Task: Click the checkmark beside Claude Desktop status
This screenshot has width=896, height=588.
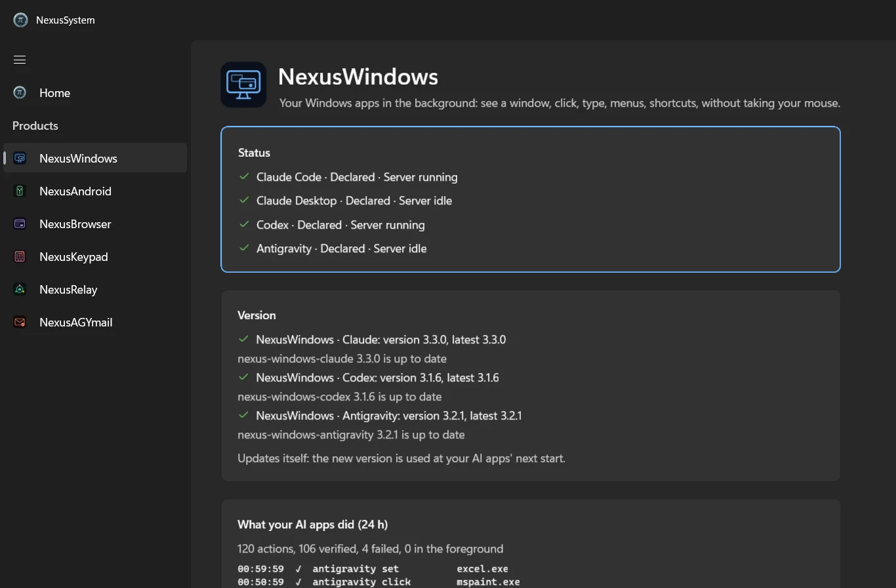Action: pos(244,200)
